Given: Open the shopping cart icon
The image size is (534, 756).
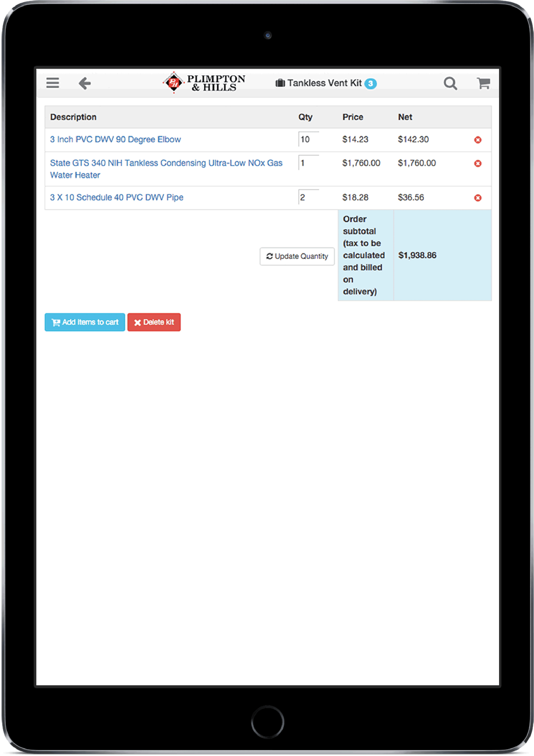Looking at the screenshot, I should 483,83.
